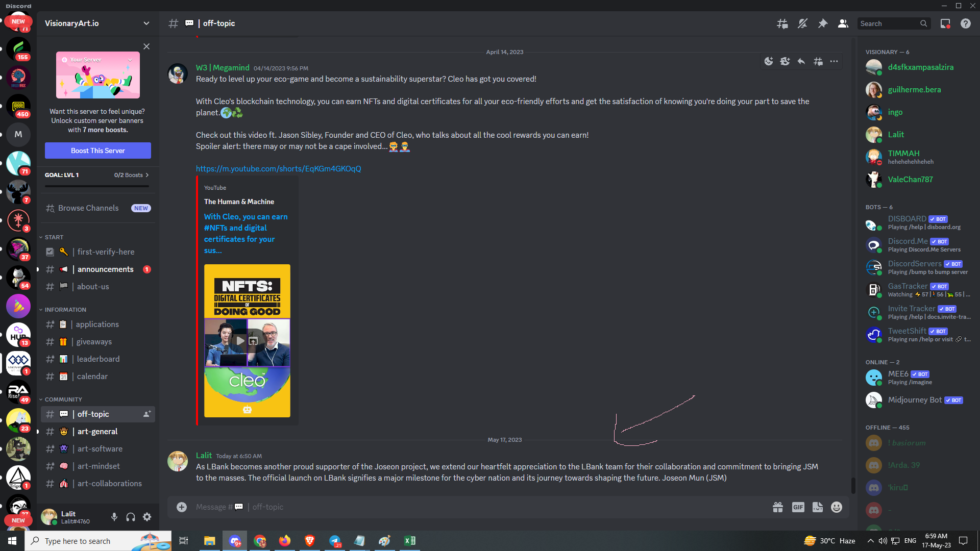980x551 pixels.
Task: Go to the art-mindset channel
Action: click(x=98, y=466)
